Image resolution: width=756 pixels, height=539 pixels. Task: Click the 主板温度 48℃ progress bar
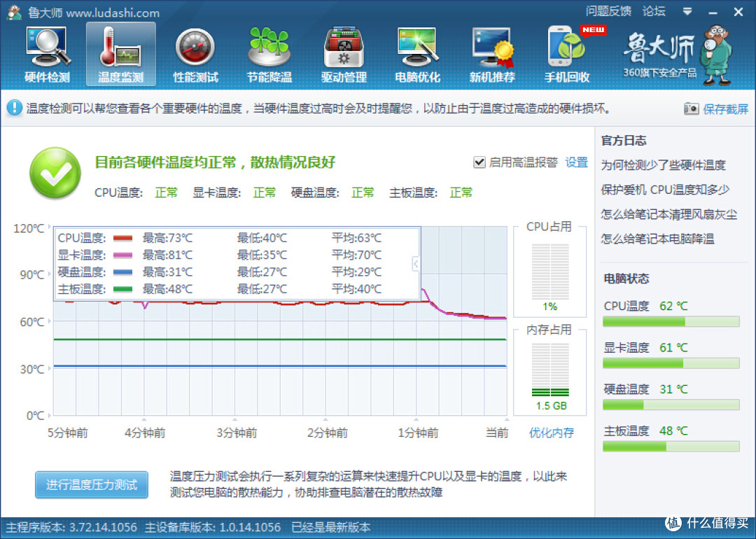click(671, 447)
